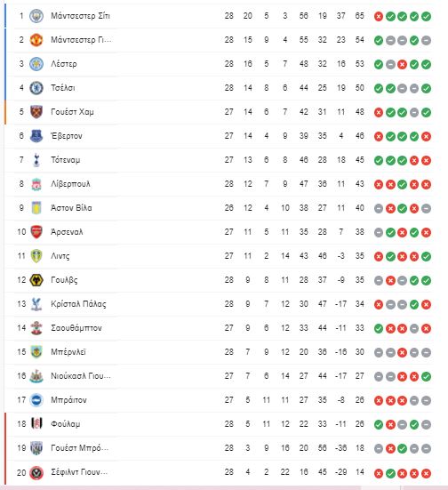Screen dimensions: 448x490
Task: Open the Λιντς team page
Action: click(x=60, y=256)
